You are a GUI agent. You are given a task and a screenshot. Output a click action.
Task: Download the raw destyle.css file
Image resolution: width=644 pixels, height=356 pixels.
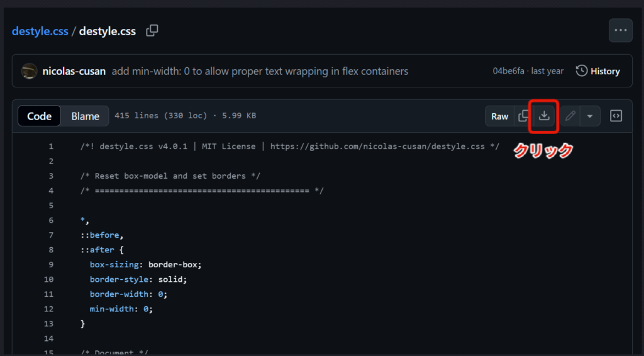544,116
